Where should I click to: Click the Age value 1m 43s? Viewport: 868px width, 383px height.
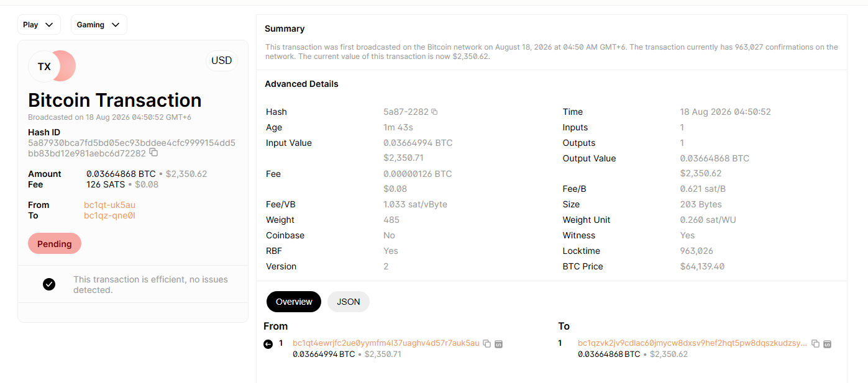pyautogui.click(x=398, y=127)
